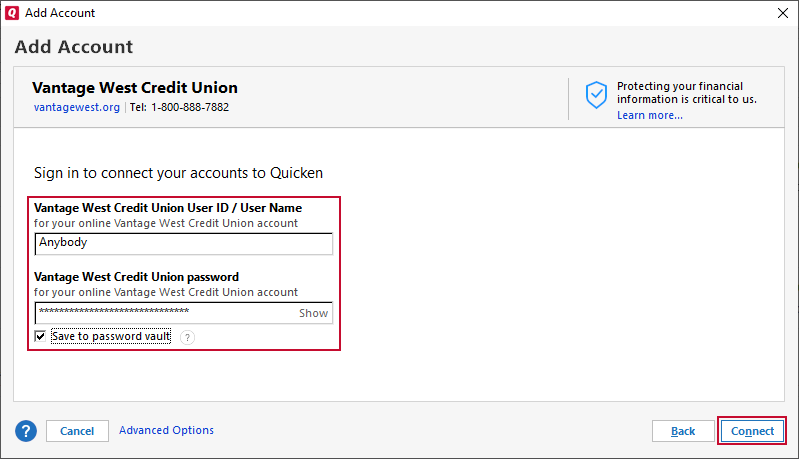
Task: Click the password vault help question mark
Action: [x=188, y=337]
